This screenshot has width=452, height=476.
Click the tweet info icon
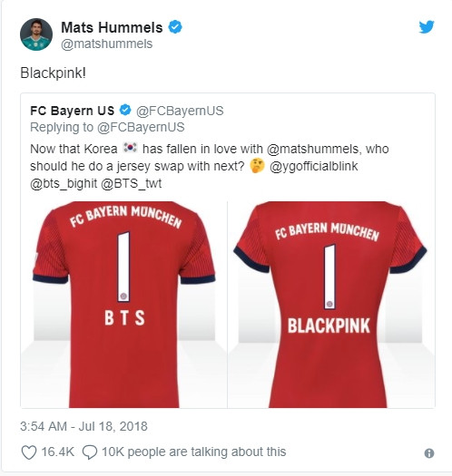(429, 453)
